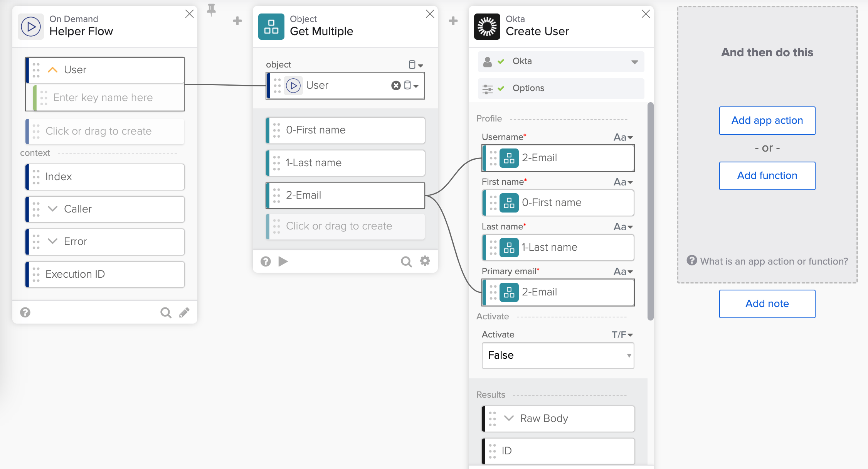This screenshot has width=868, height=469.
Task: Collapse the User object in Helper Flow
Action: (52, 70)
